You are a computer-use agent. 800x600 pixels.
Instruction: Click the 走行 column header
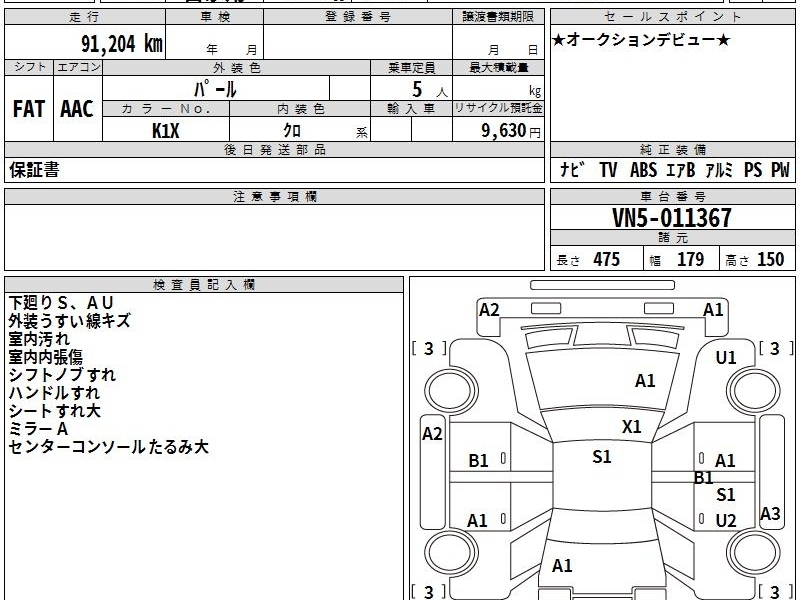tap(85, 16)
